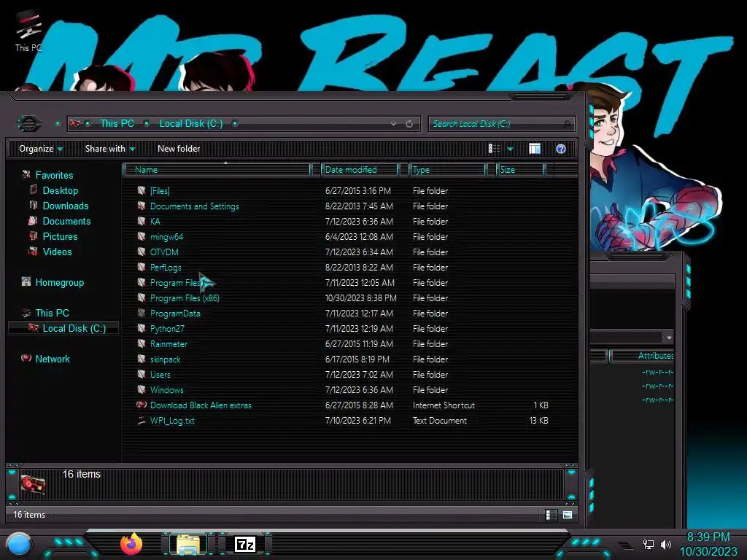Open Videos in Favorites

click(x=57, y=252)
